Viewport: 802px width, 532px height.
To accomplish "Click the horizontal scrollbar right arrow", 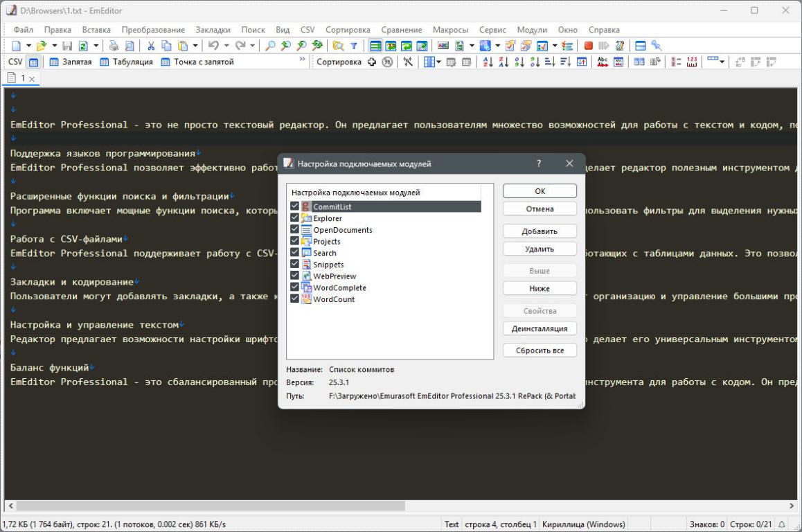I will click(x=792, y=506).
